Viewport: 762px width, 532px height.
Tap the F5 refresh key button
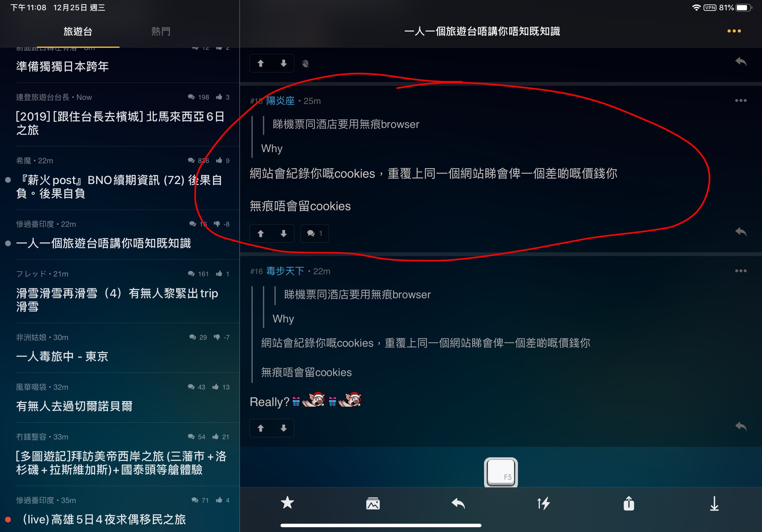click(x=501, y=473)
